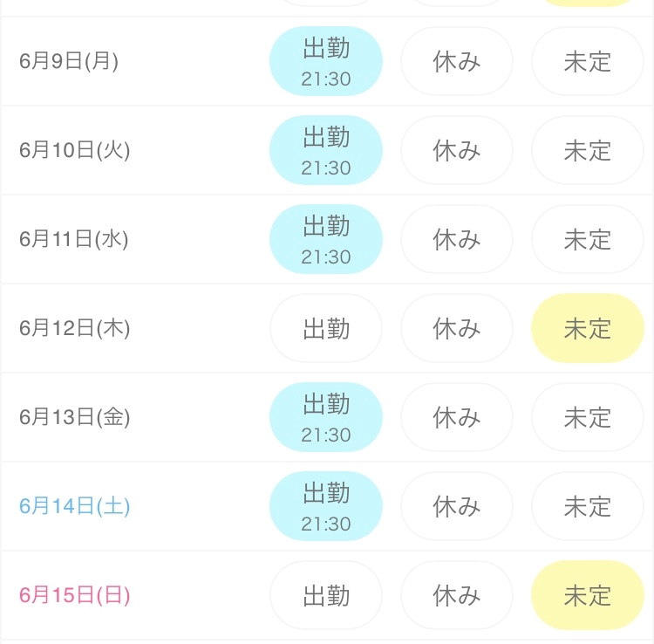Set 6月9日(月) to 未定
This screenshot has height=644, width=654.
click(588, 61)
